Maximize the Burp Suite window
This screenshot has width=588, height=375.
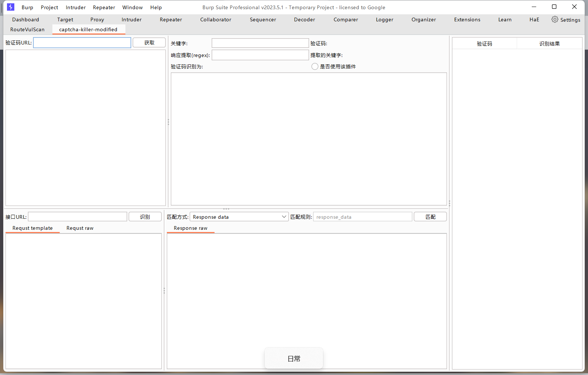pos(554,7)
